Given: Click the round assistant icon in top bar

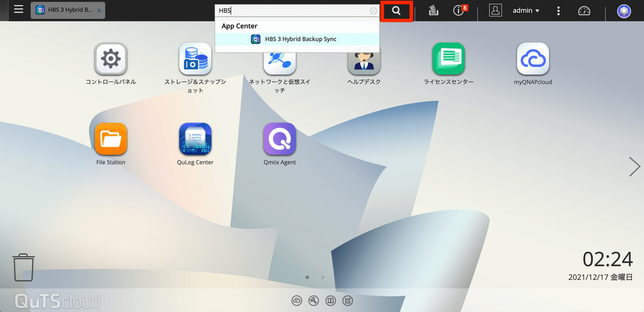Looking at the screenshot, I should point(624,11).
